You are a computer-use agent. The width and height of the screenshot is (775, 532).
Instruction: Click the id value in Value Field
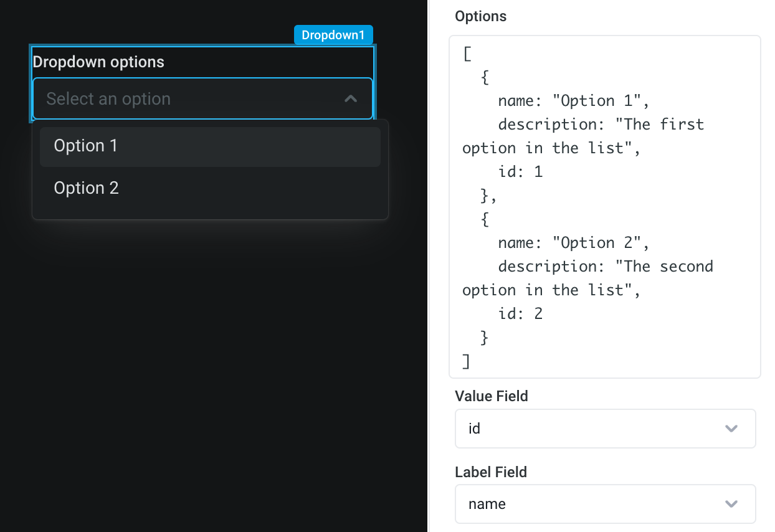point(474,429)
